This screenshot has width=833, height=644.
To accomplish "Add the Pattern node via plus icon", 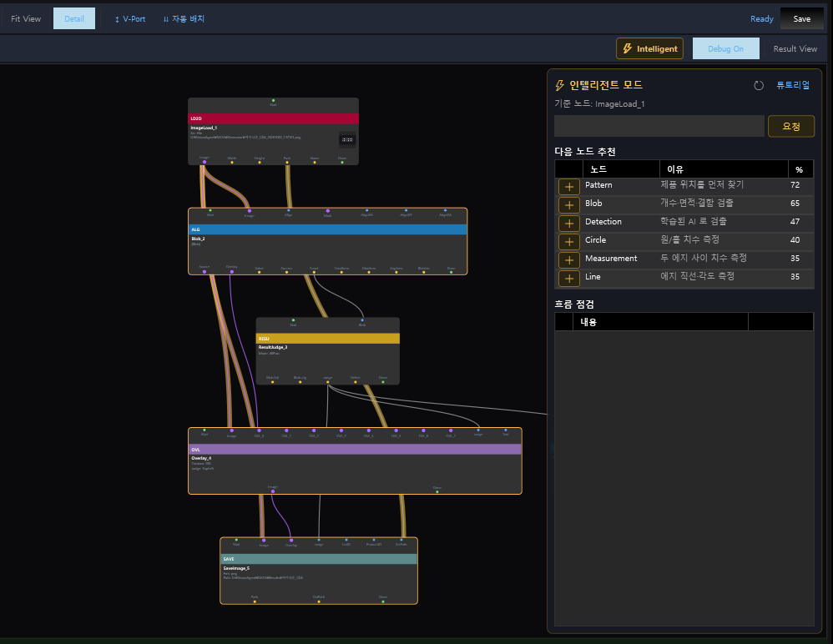I will click(568, 187).
